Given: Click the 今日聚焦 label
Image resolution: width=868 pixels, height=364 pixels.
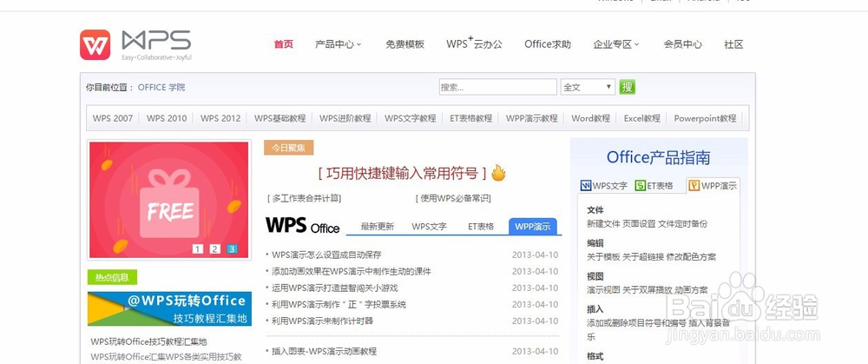Looking at the screenshot, I should point(289,148).
